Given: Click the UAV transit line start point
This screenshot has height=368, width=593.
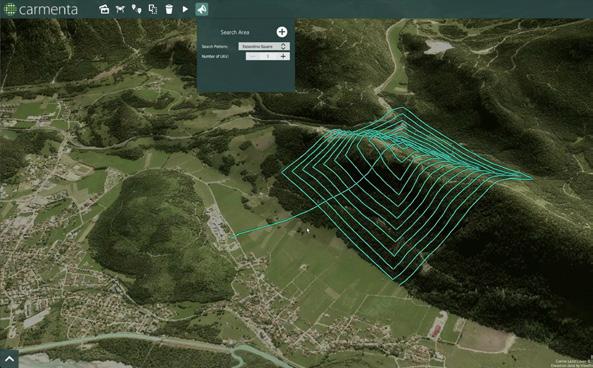Looking at the screenshot, I should pos(232,237).
